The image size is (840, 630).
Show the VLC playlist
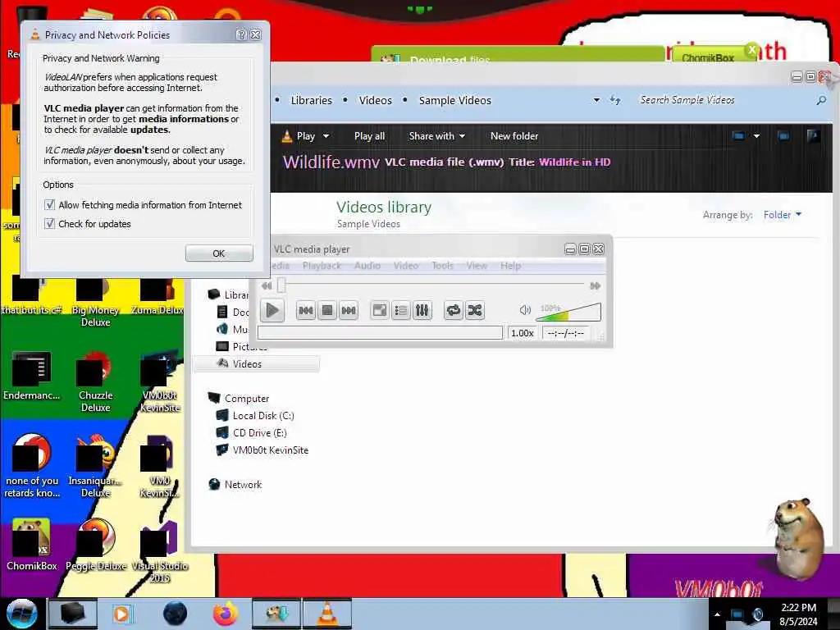tap(400, 310)
